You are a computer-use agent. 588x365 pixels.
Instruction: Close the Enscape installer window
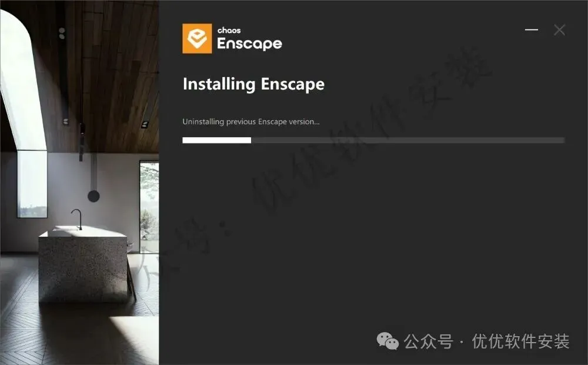point(559,30)
